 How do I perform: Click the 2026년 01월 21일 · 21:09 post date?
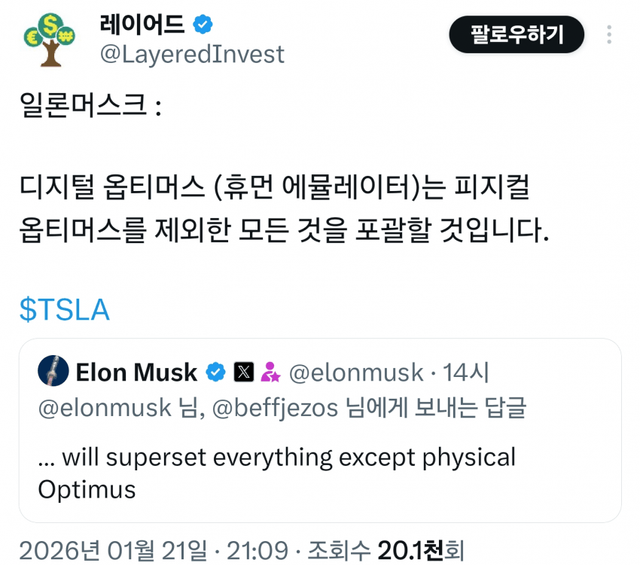(154, 549)
